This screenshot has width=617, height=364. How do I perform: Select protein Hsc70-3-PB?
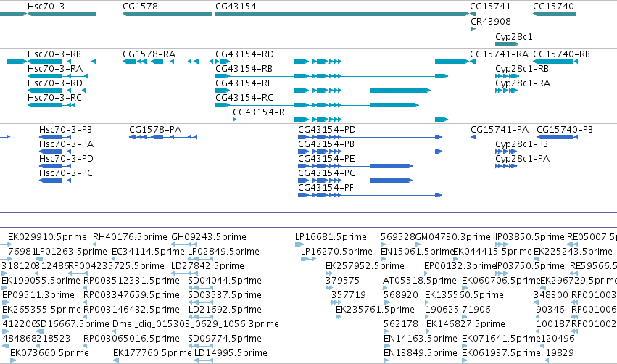[x=65, y=130]
